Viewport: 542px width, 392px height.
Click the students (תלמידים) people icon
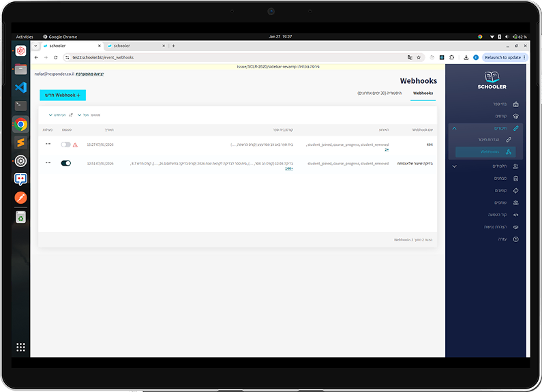pyautogui.click(x=515, y=166)
